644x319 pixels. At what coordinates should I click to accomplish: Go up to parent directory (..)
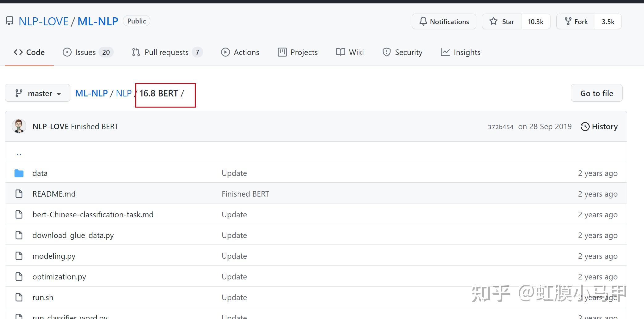pyautogui.click(x=19, y=153)
